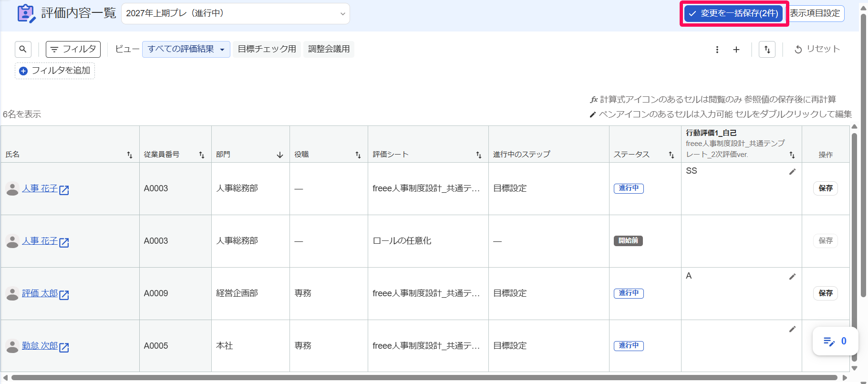868x384 pixels.
Task: Open the search magnifier icon
Action: pyautogui.click(x=23, y=49)
